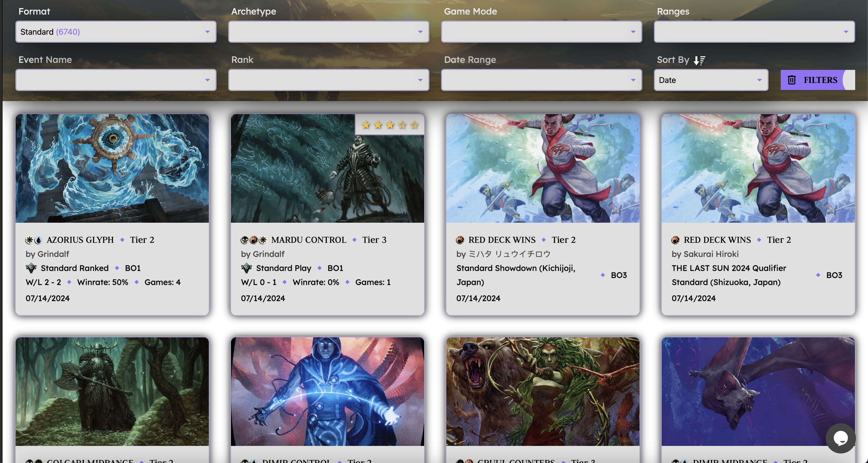This screenshot has width=868, height=463.
Task: Open the Sort By Date dropdown
Action: click(711, 80)
